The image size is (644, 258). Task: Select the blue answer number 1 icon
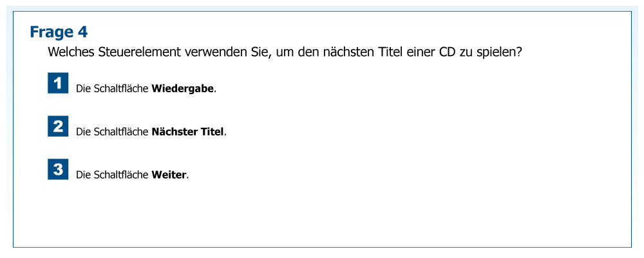[58, 83]
